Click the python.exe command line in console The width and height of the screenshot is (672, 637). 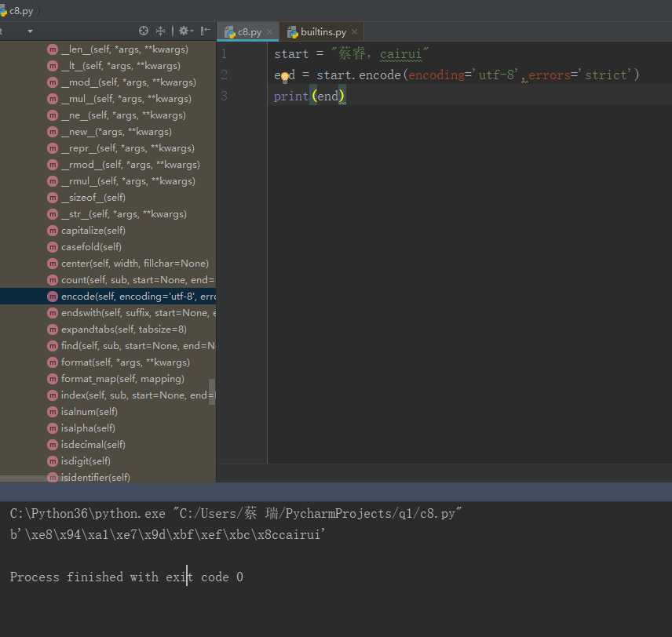[x=236, y=513]
